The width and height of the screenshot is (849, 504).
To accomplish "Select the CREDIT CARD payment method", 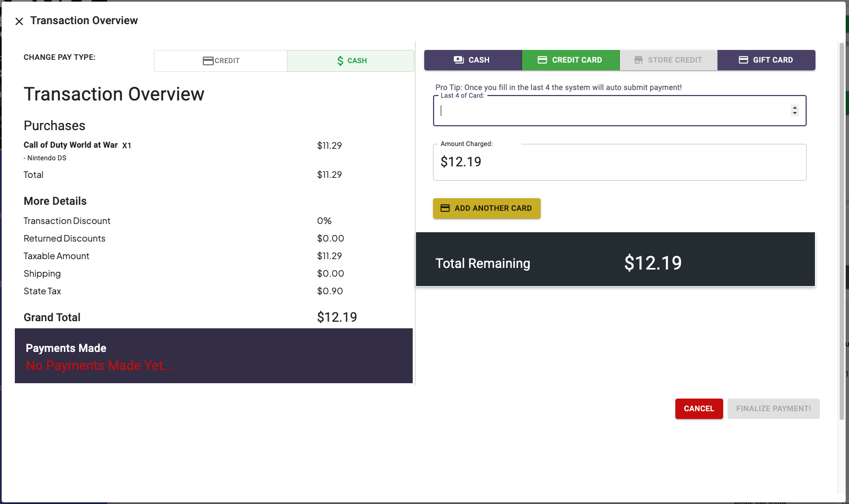I will 570,59.
